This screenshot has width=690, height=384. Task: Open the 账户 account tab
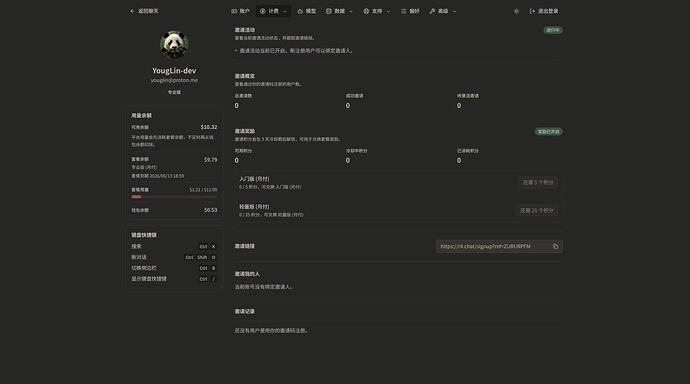click(x=240, y=11)
